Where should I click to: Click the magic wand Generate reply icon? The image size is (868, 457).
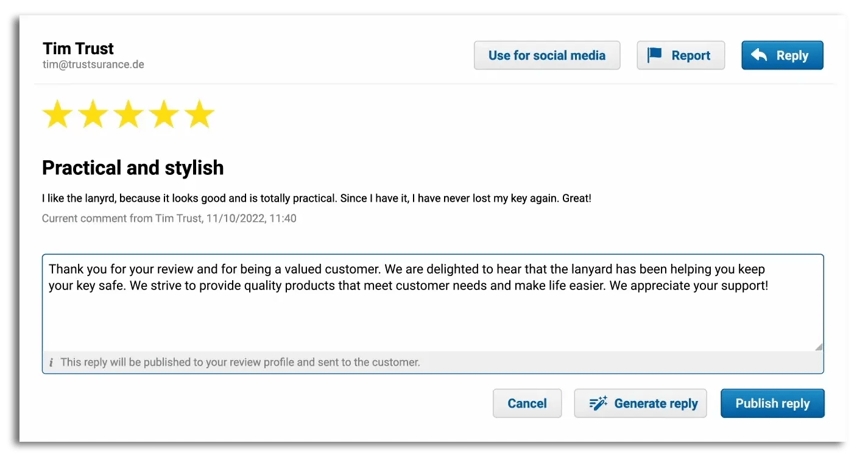tap(598, 403)
